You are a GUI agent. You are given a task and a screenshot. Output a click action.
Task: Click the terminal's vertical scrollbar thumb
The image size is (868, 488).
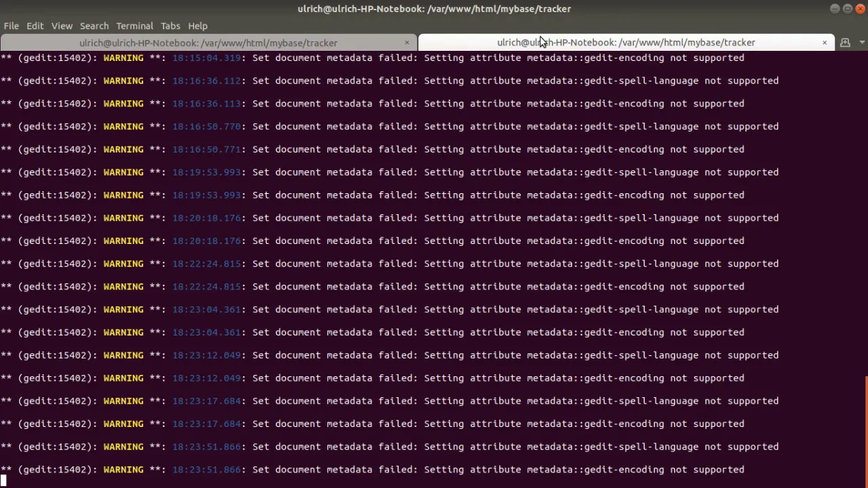click(866, 431)
